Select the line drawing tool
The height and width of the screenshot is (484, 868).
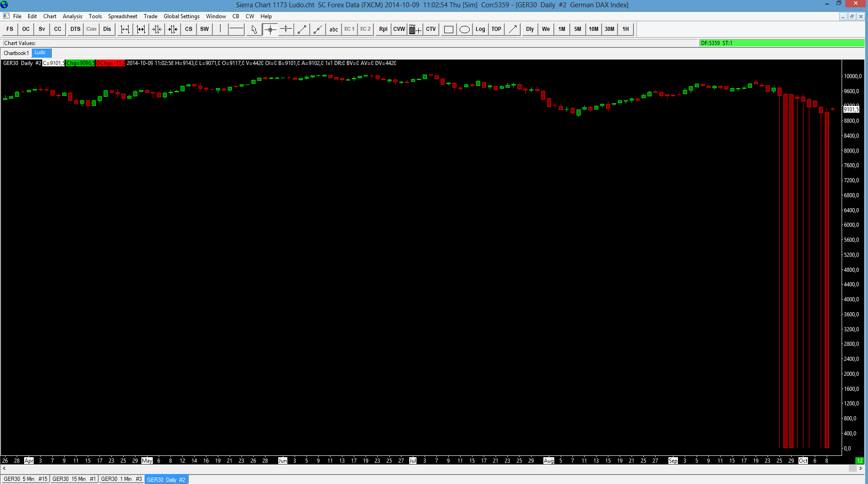[x=302, y=29]
